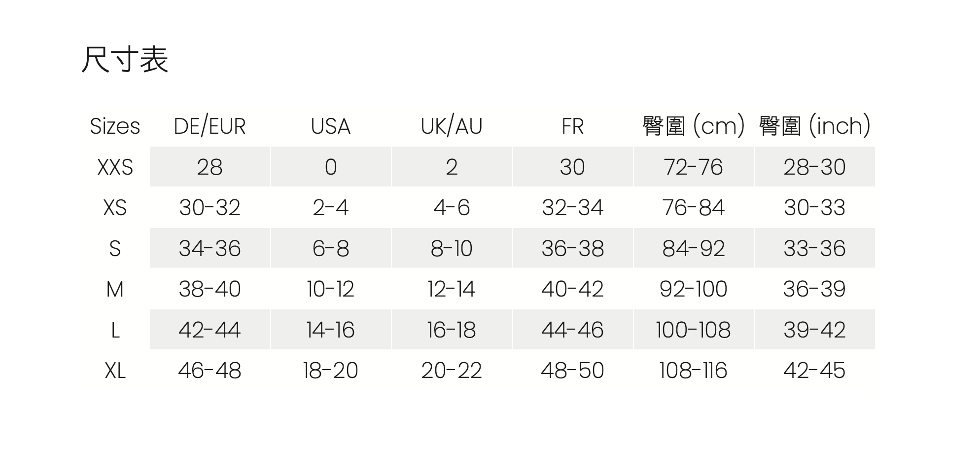This screenshot has width=980, height=454.
Task: Click the DE/EUR column header
Action: [x=210, y=126]
